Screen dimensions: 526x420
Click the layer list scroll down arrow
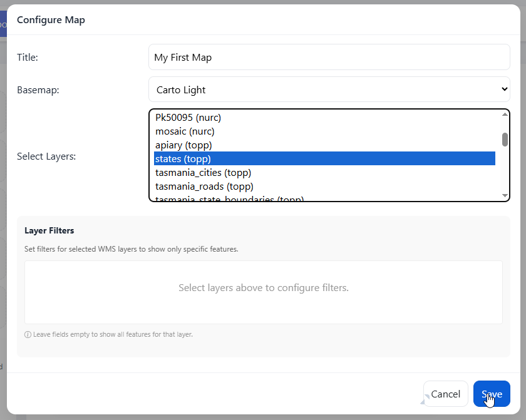(505, 196)
